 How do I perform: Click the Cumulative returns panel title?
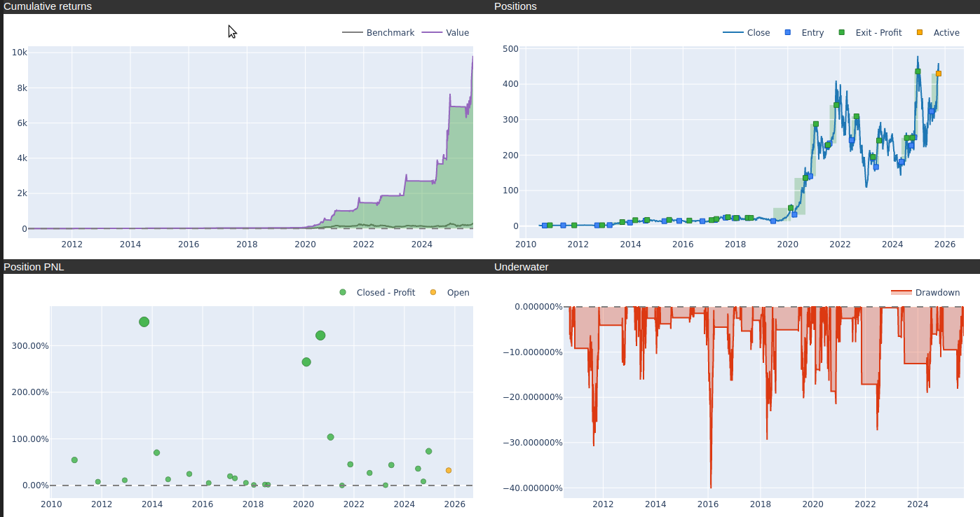coord(48,7)
